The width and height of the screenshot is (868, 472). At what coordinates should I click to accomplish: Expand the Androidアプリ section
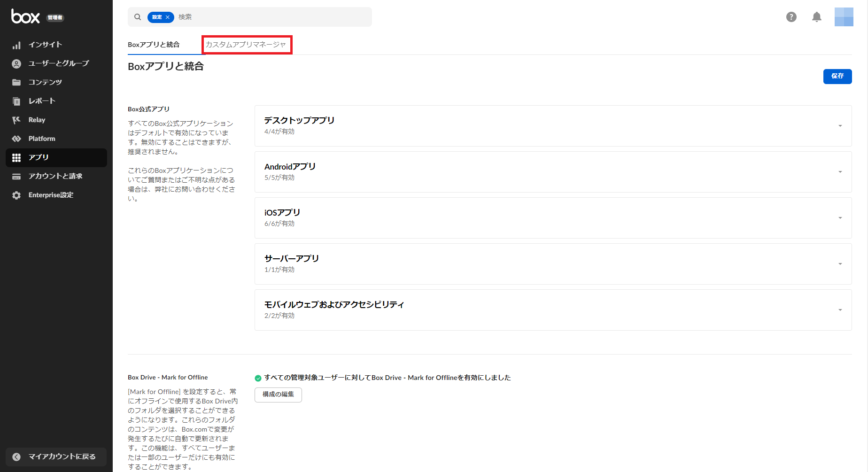[x=840, y=172]
